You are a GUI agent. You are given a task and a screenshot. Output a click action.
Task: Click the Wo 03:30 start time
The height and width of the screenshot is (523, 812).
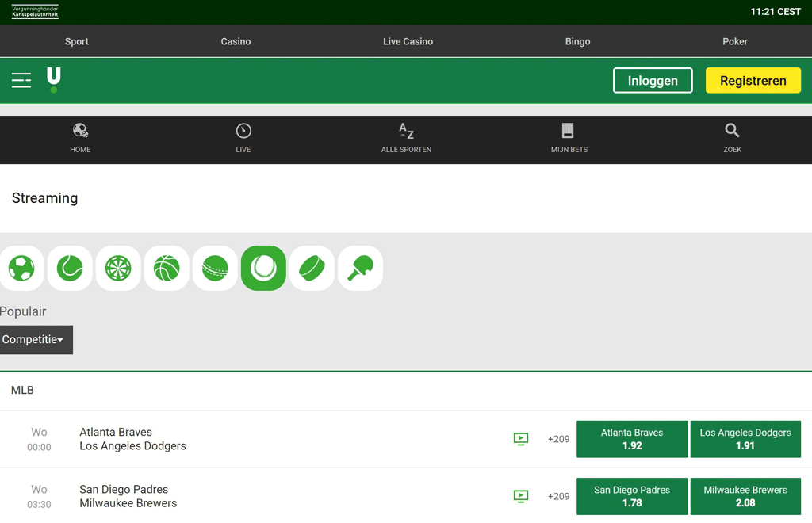(x=39, y=497)
